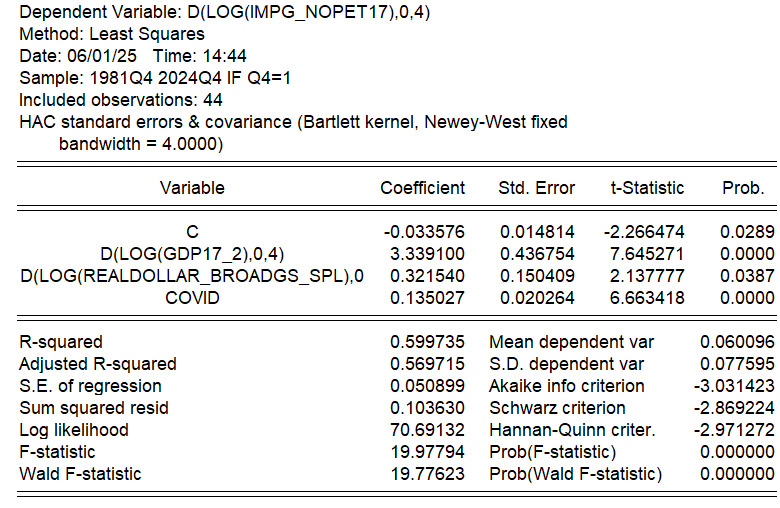Click the Variable column header
Image resolution: width=780 pixels, height=508 pixels.
(192, 188)
